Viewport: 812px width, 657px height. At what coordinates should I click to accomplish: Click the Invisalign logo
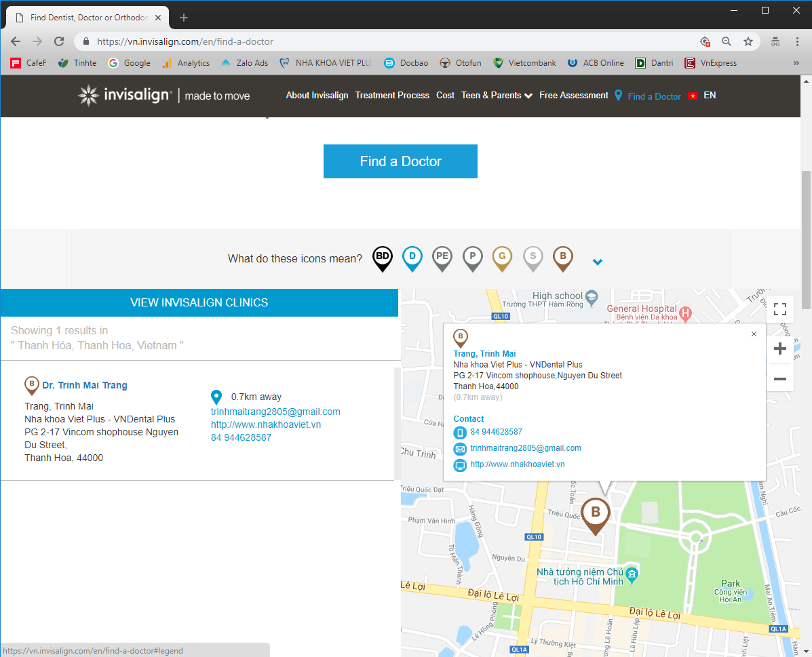tap(163, 96)
